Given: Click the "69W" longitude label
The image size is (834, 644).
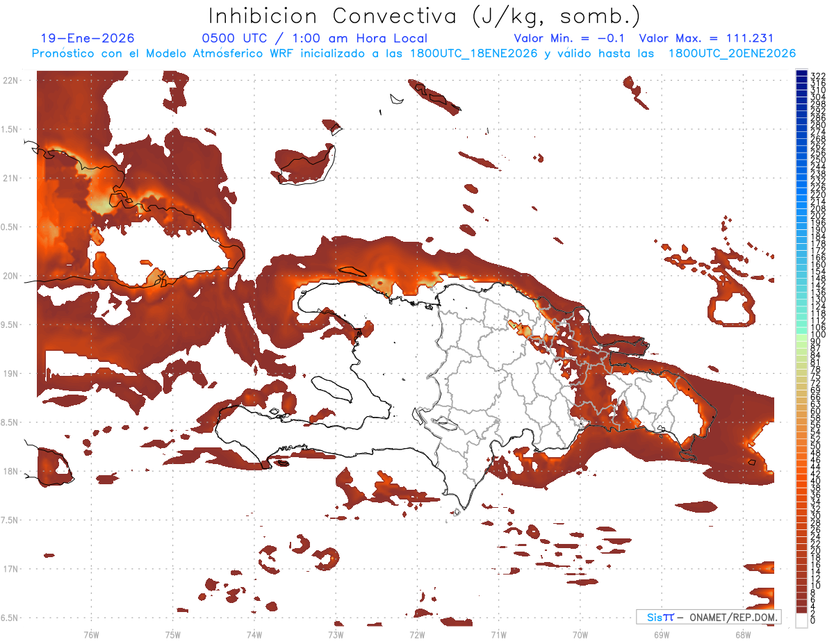Looking at the screenshot, I should 662,634.
